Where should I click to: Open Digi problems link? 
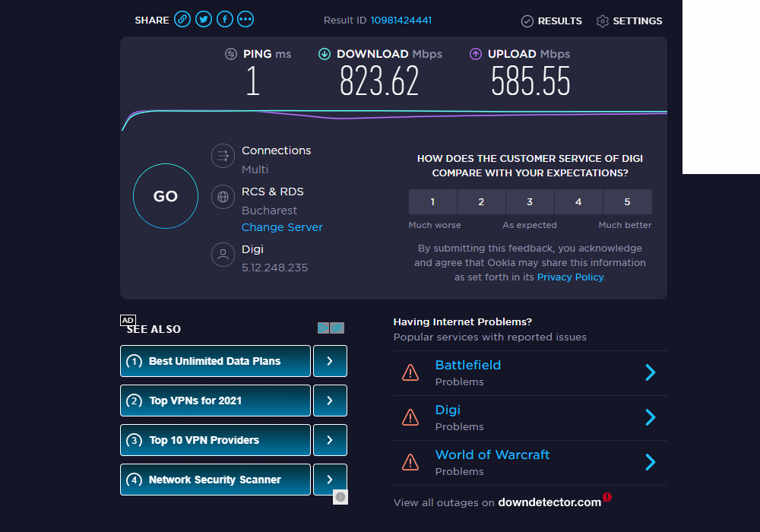(x=448, y=410)
